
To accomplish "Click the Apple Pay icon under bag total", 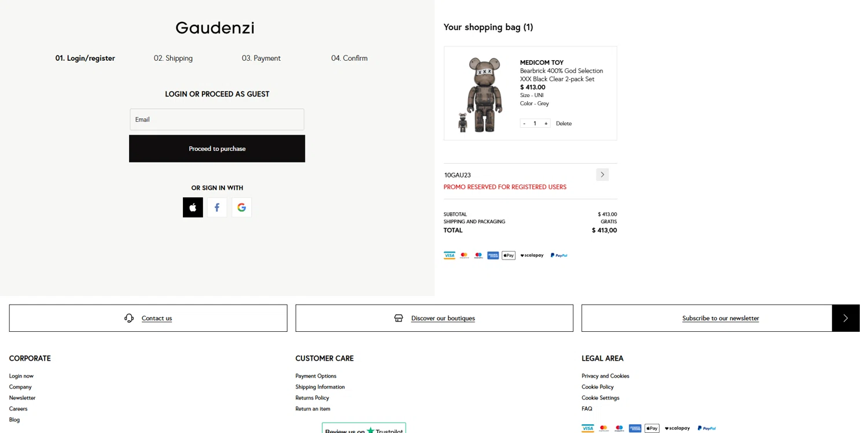I will coord(509,255).
